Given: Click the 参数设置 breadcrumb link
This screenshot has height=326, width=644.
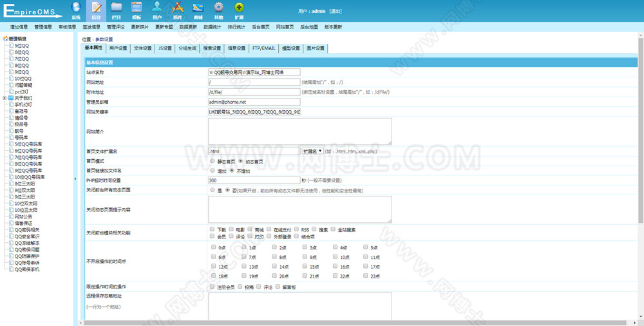Looking at the screenshot, I should (104, 39).
